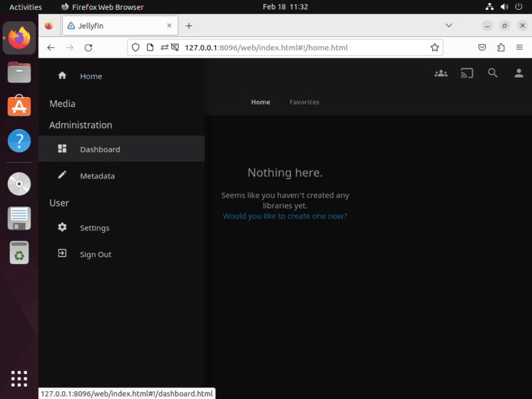The height and width of the screenshot is (399, 532).
Task: Click the tracking protection shield icon
Action: pos(136,47)
